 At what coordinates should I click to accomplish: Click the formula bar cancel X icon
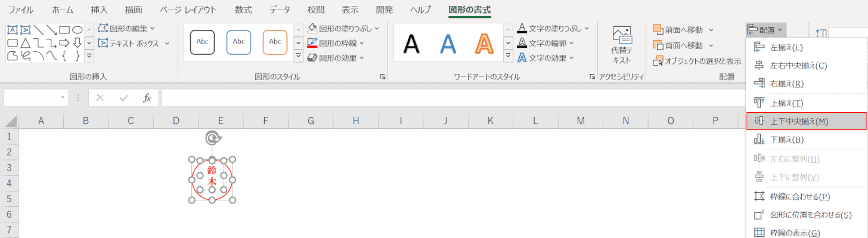100,98
